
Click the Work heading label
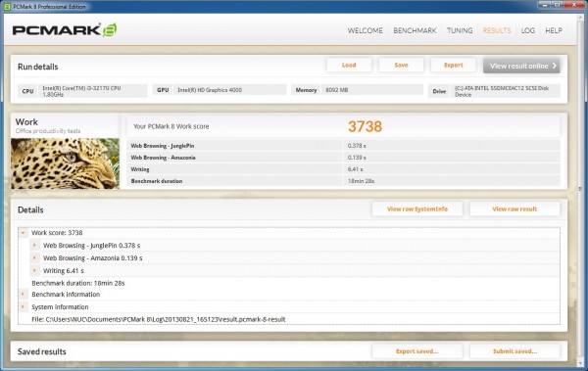(26, 121)
